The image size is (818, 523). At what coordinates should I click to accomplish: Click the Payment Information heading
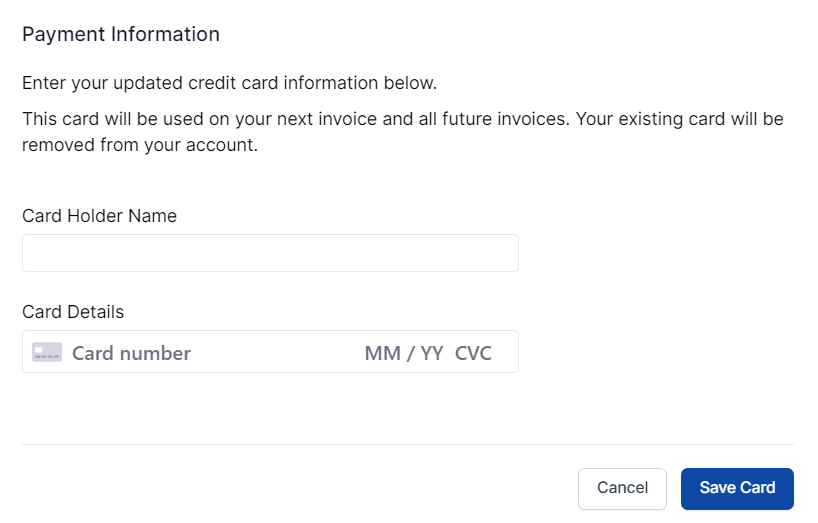point(121,34)
